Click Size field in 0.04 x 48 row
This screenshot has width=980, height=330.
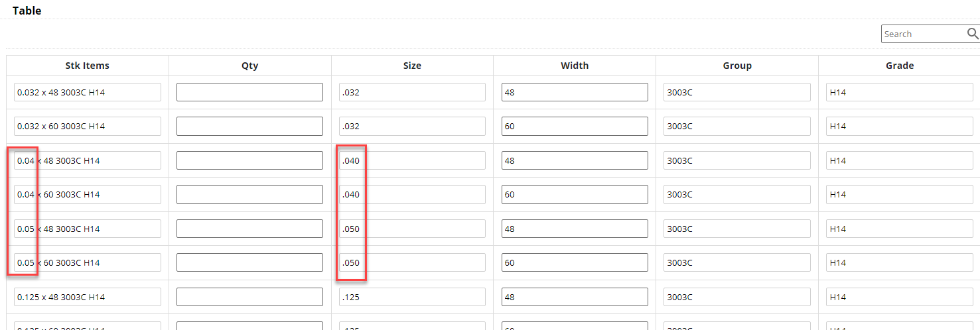412,160
